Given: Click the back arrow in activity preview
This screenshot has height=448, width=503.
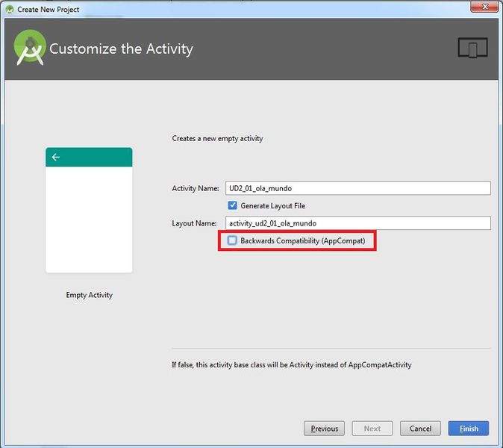Looking at the screenshot, I should (x=56, y=157).
